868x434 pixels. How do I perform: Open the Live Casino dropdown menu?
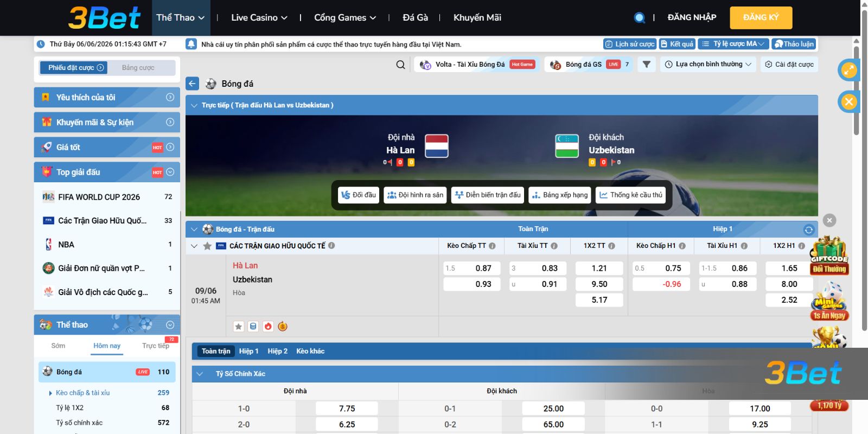click(259, 17)
